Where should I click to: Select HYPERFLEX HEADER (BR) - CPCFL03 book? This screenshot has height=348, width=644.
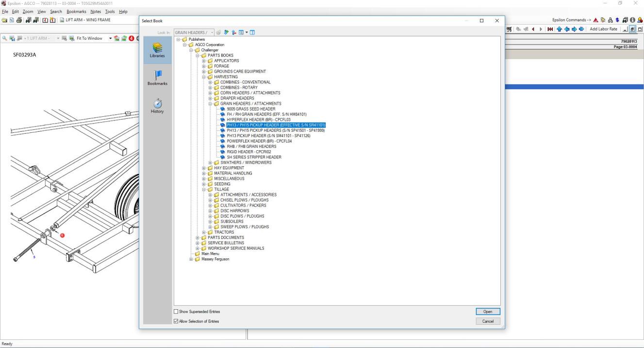click(259, 120)
